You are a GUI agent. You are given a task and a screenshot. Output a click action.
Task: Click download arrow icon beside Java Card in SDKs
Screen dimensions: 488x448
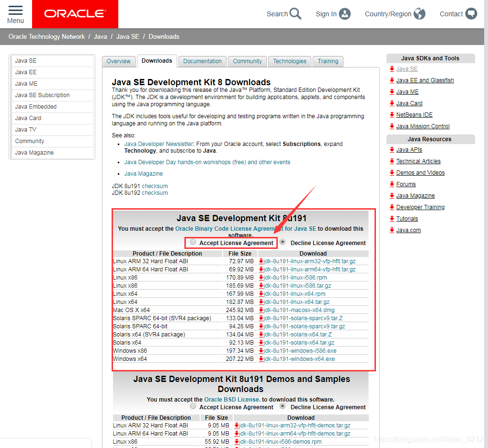392,103
